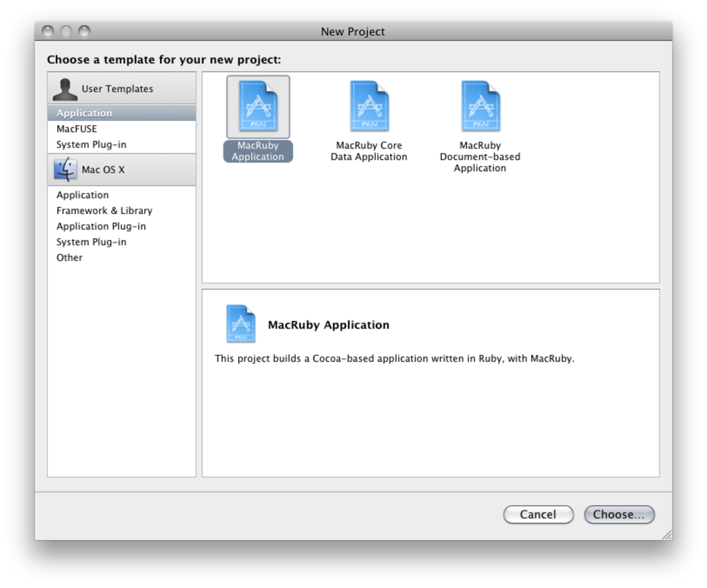Click the MacRuby Application label under icon
The width and height of the screenshot is (707, 588).
(258, 151)
